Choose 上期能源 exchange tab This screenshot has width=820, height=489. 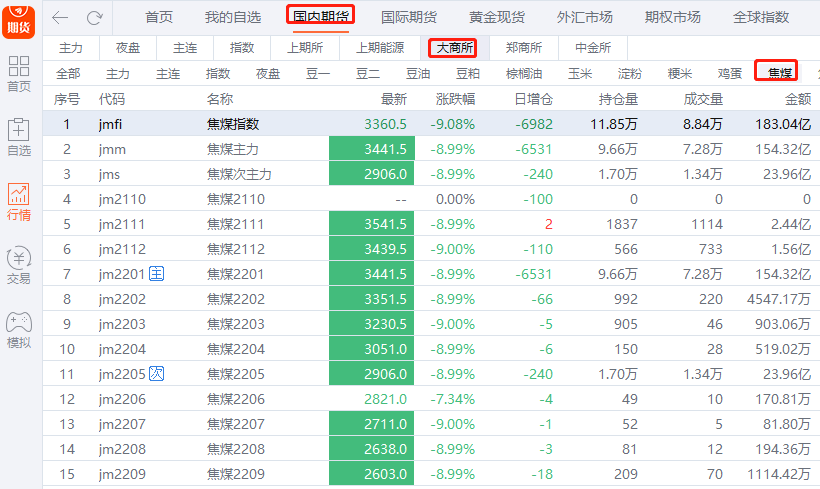click(380, 48)
